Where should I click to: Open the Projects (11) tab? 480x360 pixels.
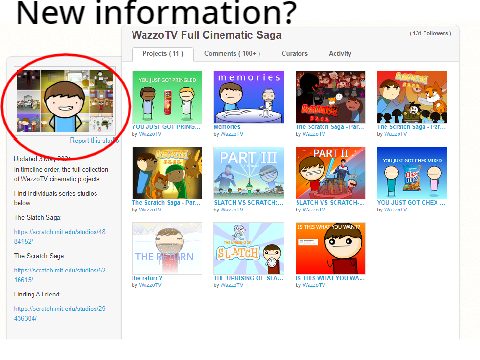(x=163, y=54)
